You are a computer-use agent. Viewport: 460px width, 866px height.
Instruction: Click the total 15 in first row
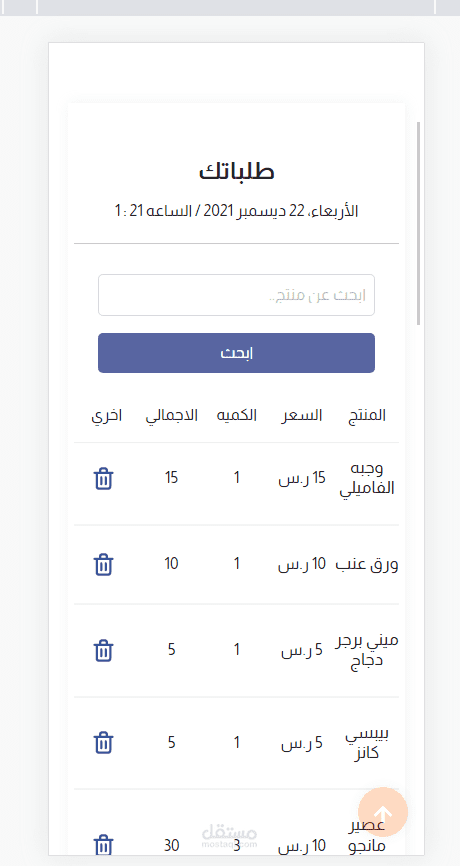[172, 477]
